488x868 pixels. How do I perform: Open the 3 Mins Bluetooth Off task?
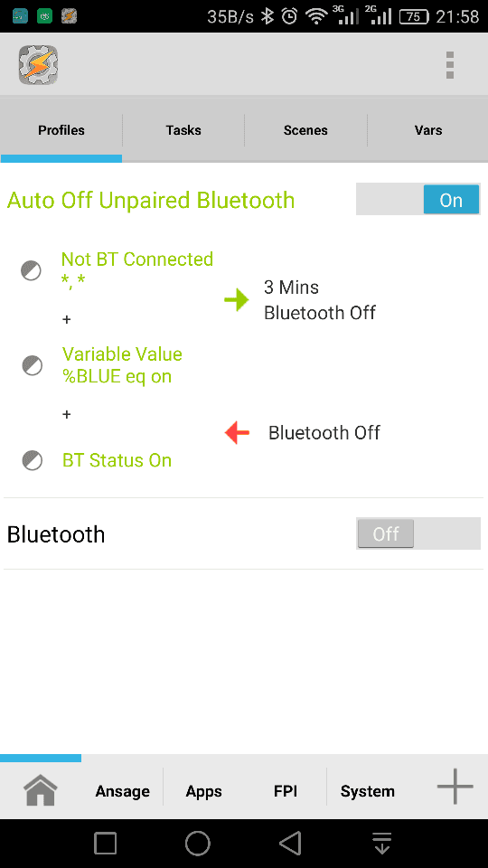click(320, 300)
